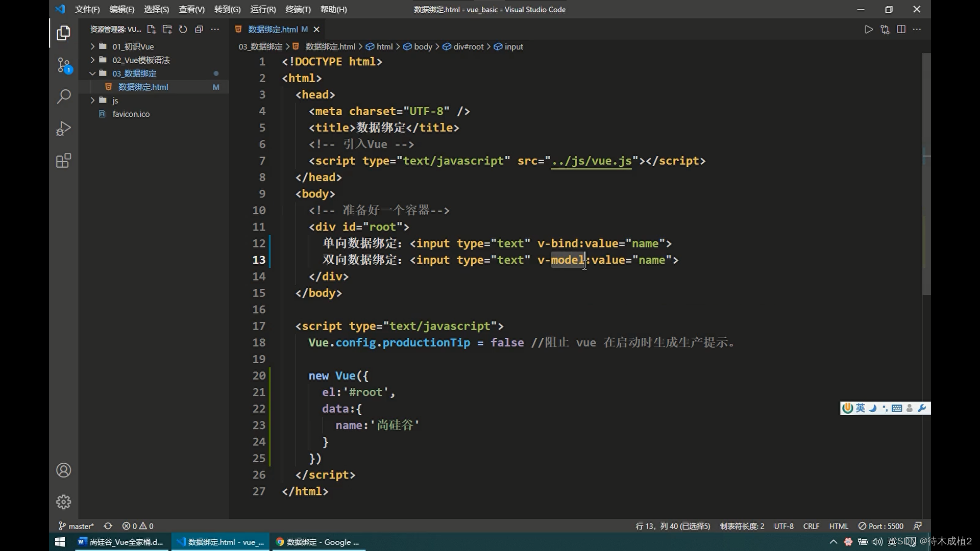Open the Source Control view
Image resolution: width=980 pixels, height=551 pixels.
click(x=64, y=65)
